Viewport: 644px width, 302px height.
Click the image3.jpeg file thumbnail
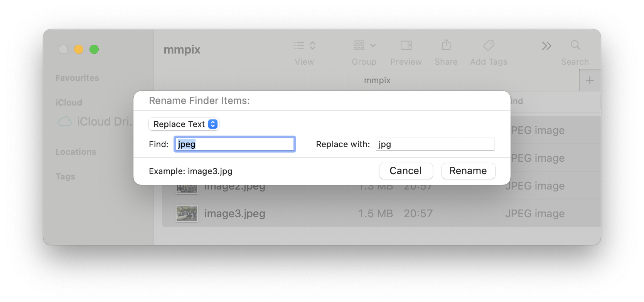186,213
